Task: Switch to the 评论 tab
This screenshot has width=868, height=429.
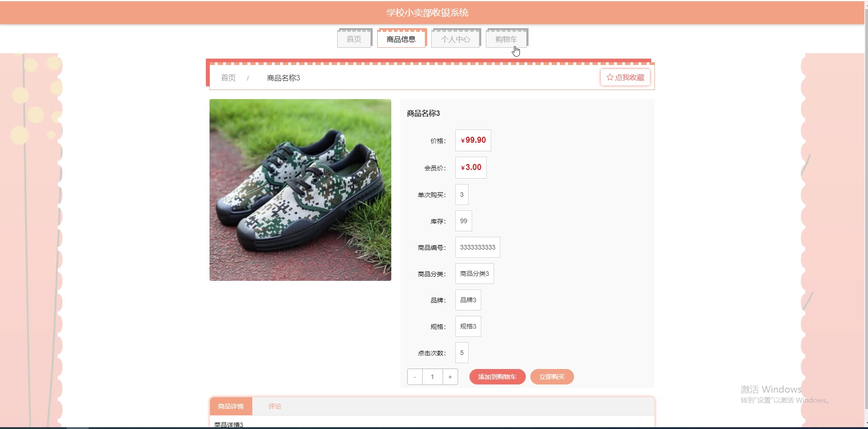Action: 274,406
